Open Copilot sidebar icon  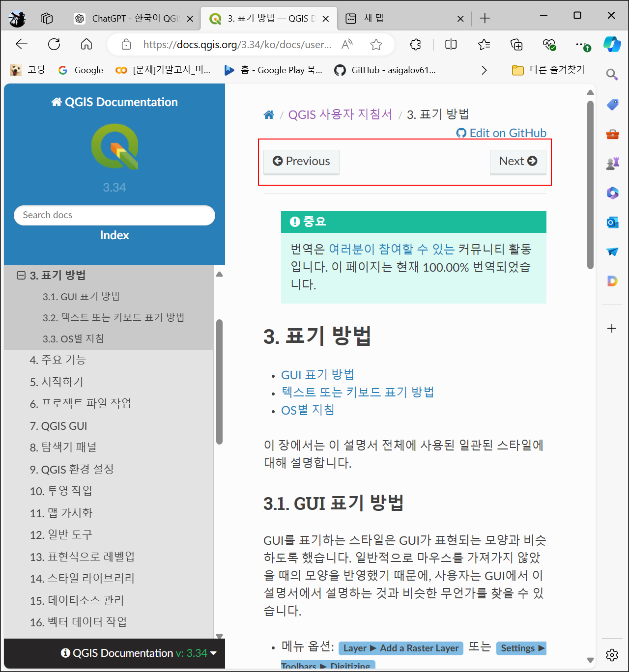[612, 45]
